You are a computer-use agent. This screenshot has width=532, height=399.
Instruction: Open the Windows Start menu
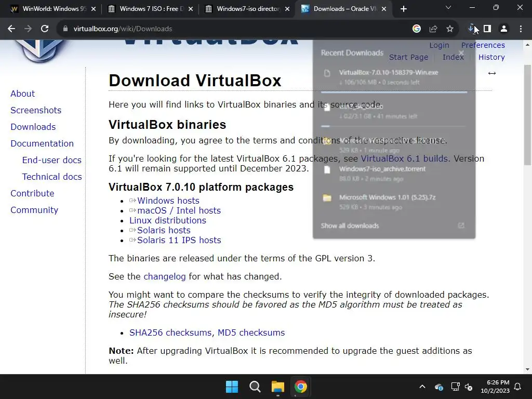tap(232, 387)
